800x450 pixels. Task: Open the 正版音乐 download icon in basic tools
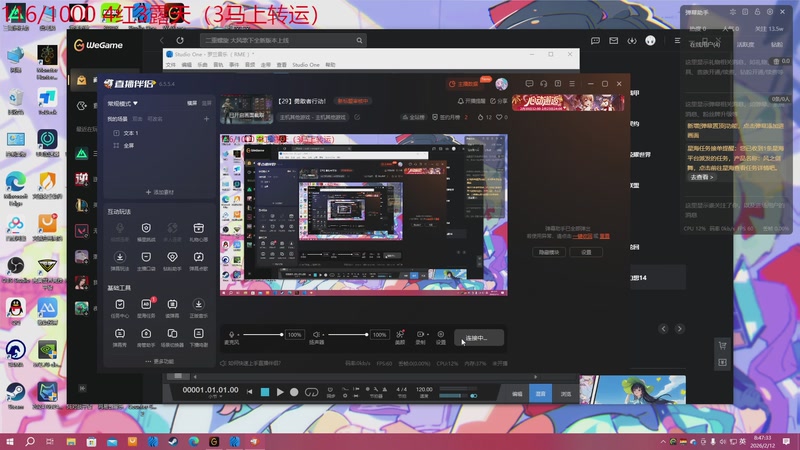click(x=198, y=305)
